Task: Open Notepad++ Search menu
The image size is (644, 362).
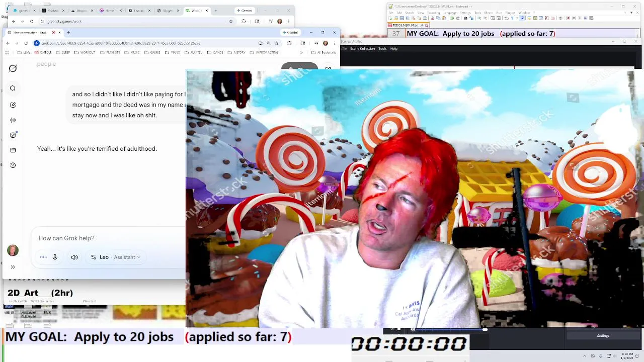Action: 411,13
